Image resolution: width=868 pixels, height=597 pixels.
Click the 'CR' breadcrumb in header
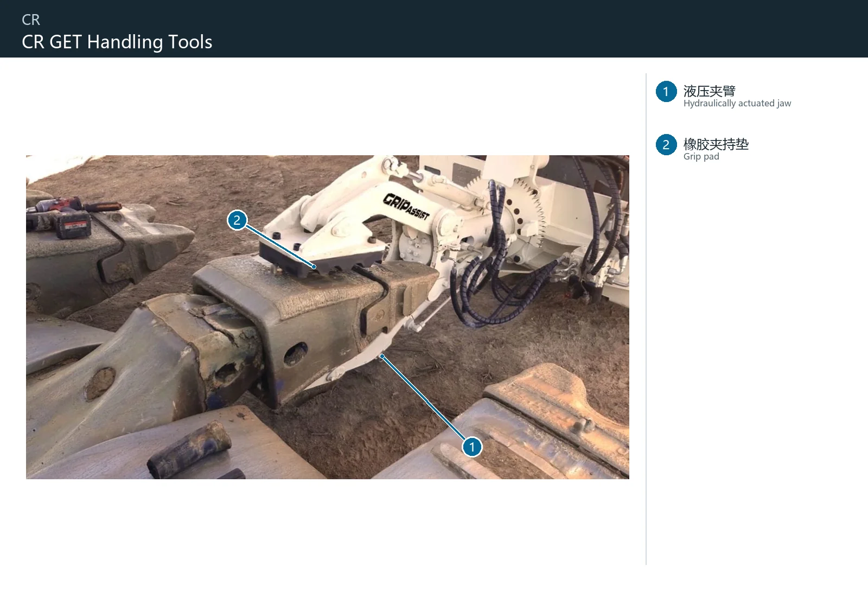(x=31, y=20)
